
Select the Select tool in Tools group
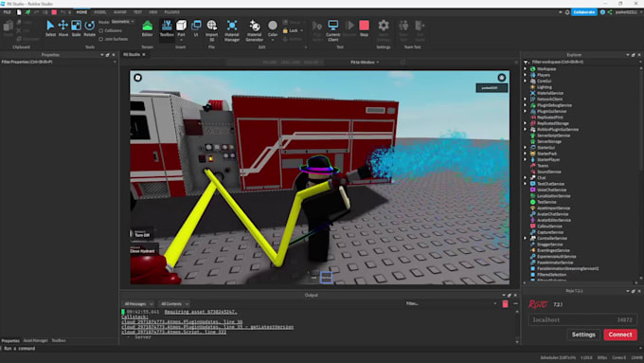[x=50, y=28]
